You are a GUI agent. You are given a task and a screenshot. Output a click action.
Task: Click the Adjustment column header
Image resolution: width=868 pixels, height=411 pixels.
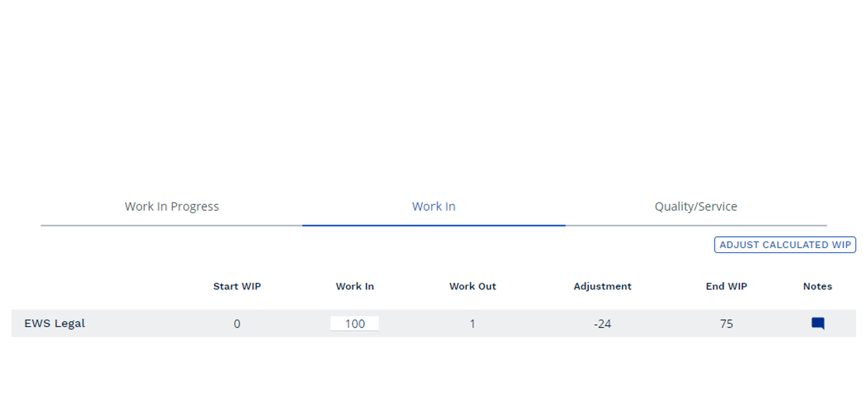pos(602,287)
